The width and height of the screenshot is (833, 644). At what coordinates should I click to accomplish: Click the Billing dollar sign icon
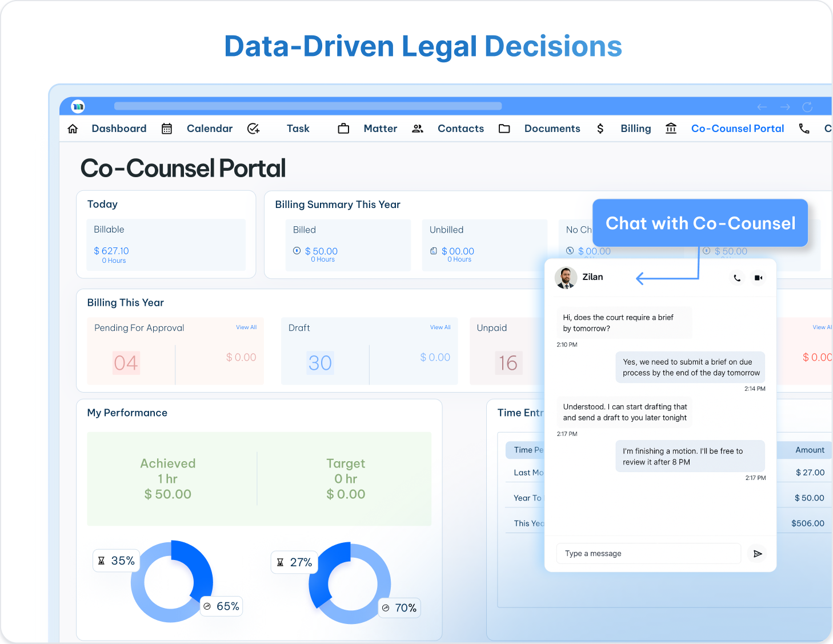click(600, 129)
